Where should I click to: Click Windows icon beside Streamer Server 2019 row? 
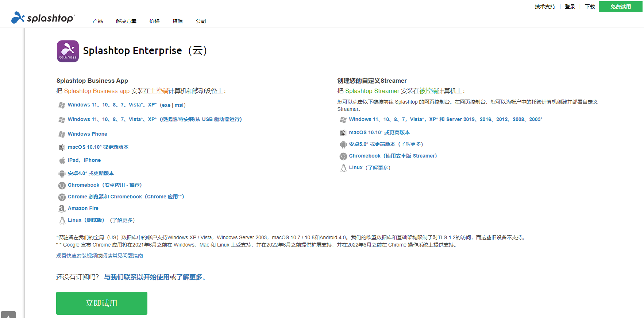click(x=343, y=120)
